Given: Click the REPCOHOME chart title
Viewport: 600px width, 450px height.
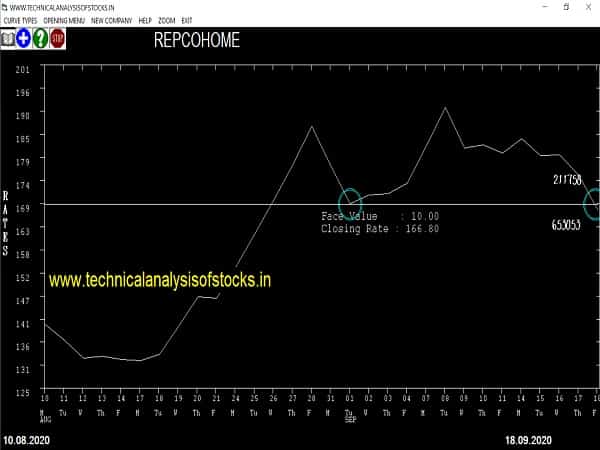Looking at the screenshot, I should (197, 41).
